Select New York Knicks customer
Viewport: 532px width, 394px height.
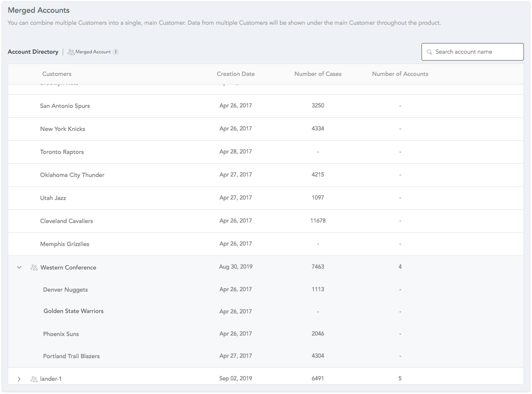point(63,129)
